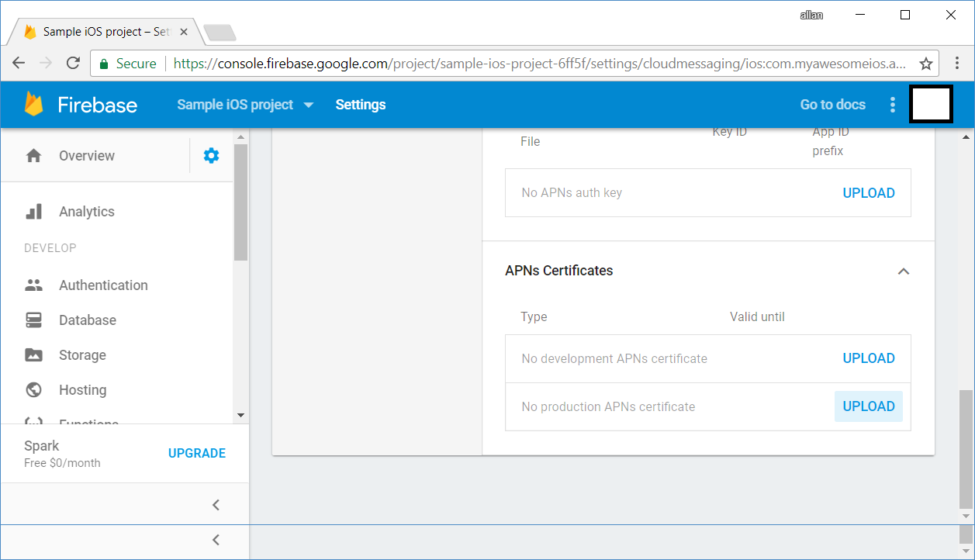Click Go to docs link
Viewport: 975px width, 560px height.
click(832, 105)
